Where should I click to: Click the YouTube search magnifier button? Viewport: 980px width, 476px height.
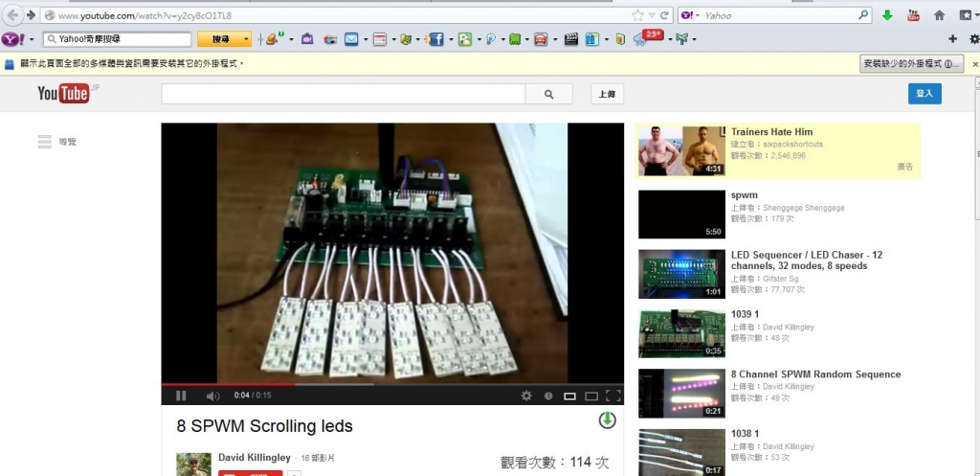[548, 94]
